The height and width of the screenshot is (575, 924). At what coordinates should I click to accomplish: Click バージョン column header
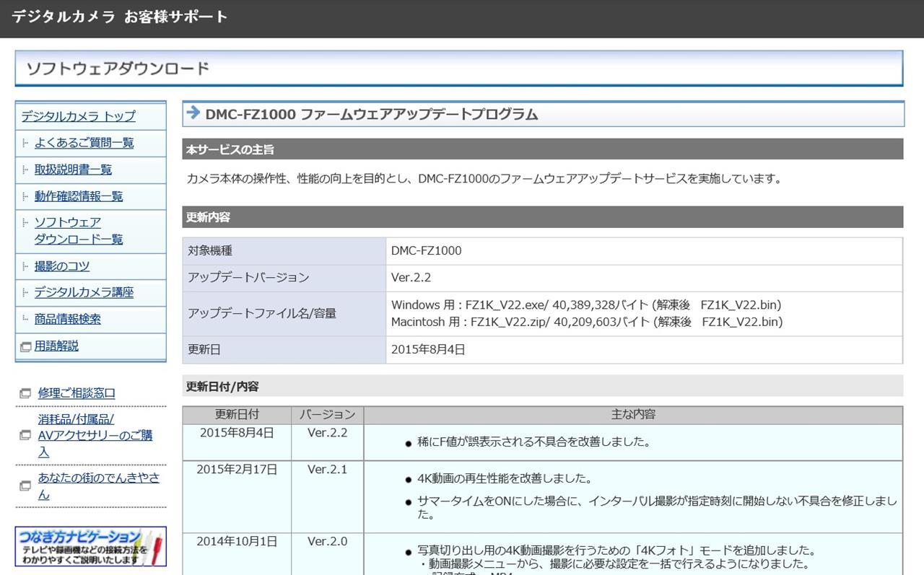[x=328, y=415]
